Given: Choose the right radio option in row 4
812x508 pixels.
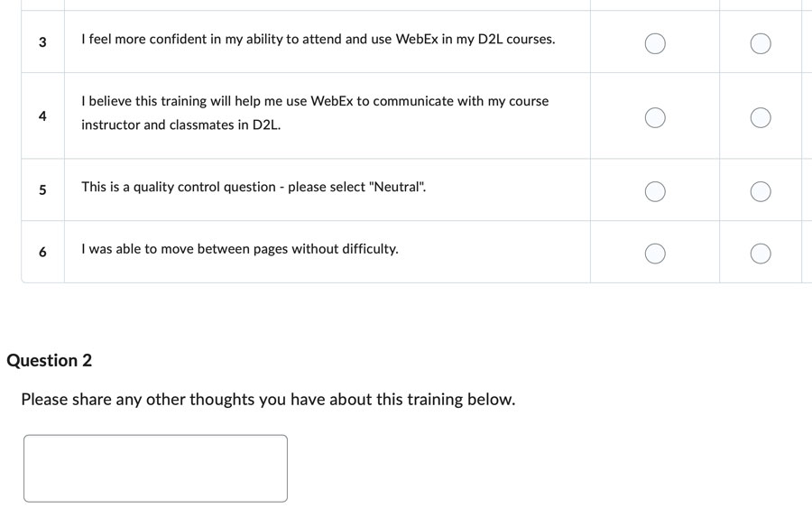Looking at the screenshot, I should coord(761,117).
